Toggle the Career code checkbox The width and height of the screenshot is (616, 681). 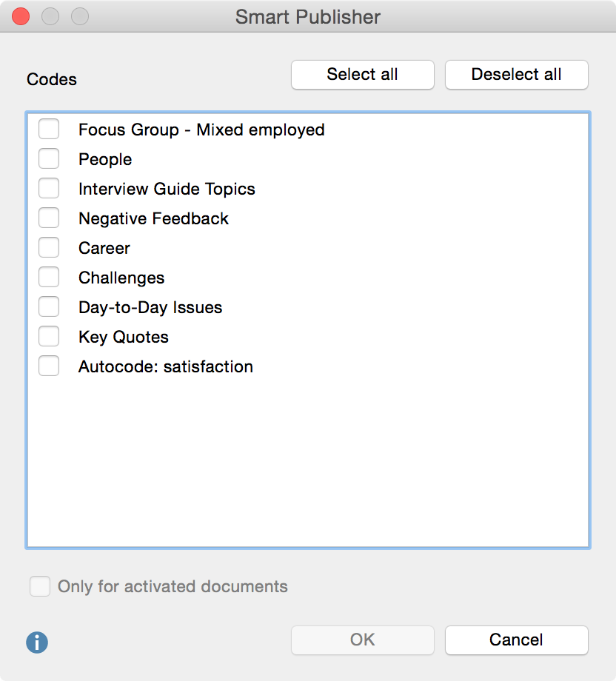(x=49, y=248)
